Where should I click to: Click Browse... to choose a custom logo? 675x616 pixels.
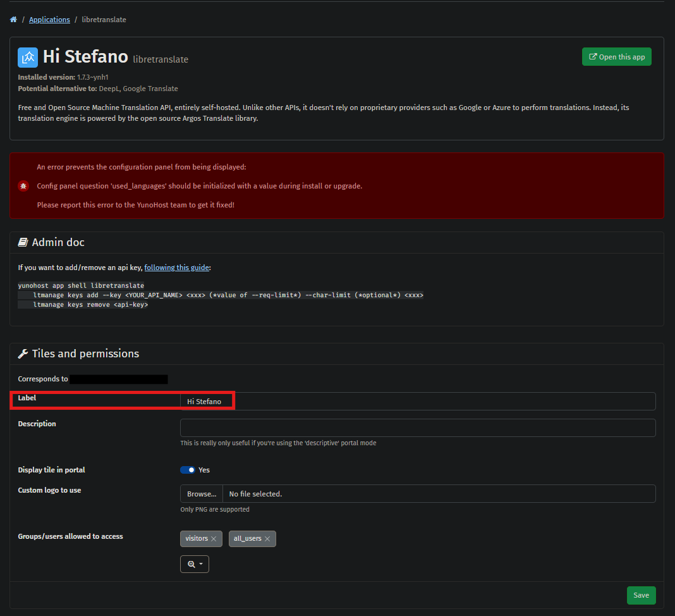point(202,494)
